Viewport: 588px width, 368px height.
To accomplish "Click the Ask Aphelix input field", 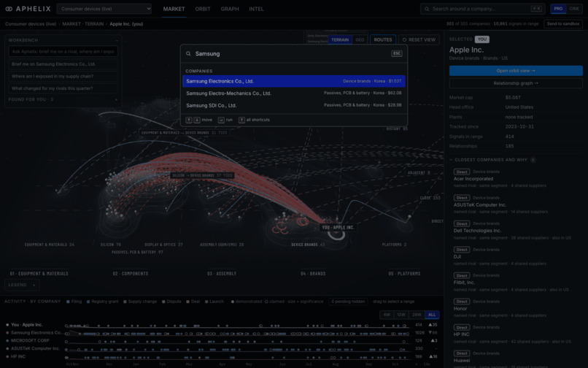I will [63, 51].
